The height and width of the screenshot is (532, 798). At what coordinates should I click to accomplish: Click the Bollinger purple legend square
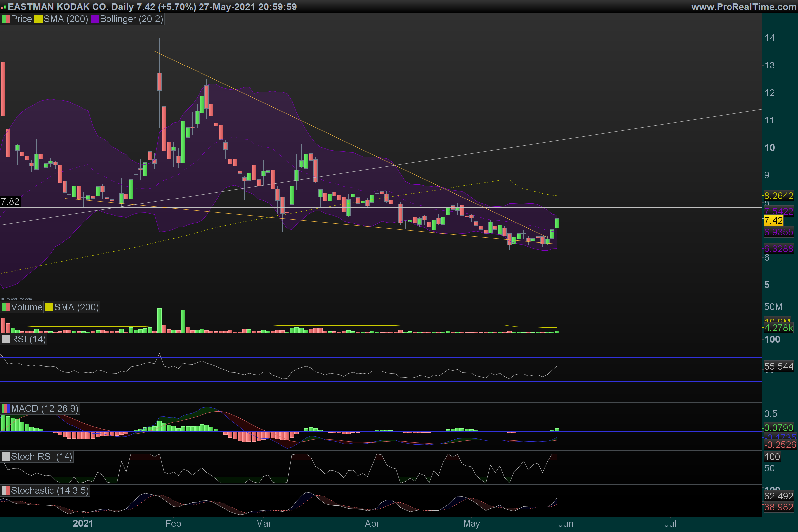[x=95, y=19]
